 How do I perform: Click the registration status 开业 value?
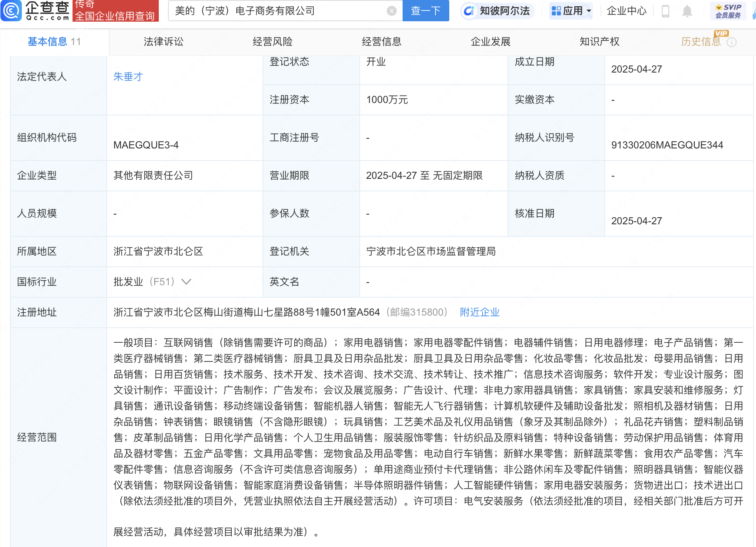[x=376, y=62]
